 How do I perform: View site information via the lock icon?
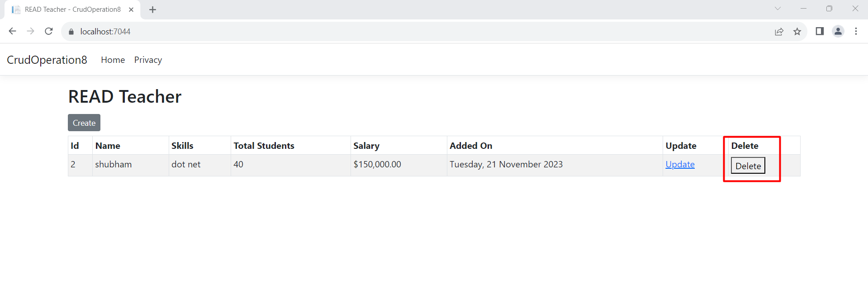71,32
